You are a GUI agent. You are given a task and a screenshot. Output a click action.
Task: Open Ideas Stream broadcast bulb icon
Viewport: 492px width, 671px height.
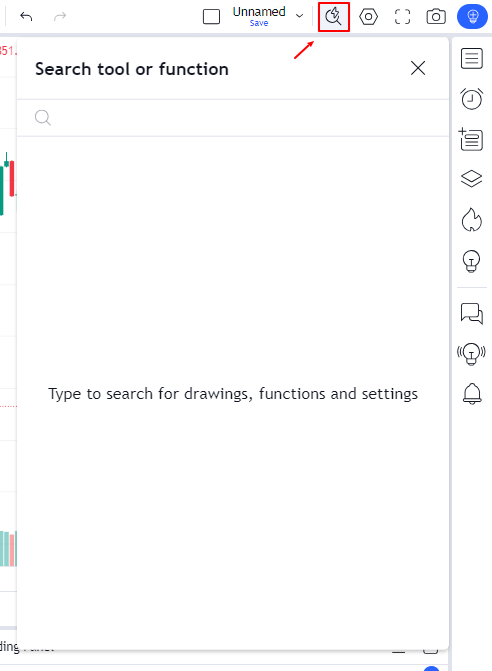tap(471, 354)
